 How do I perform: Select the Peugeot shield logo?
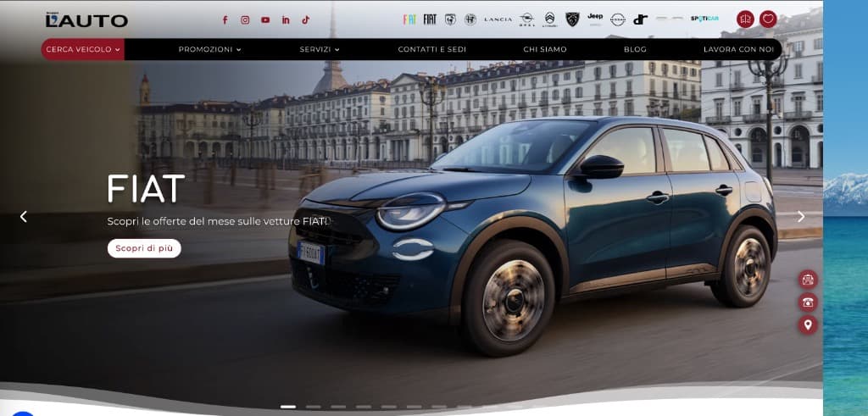point(572,19)
